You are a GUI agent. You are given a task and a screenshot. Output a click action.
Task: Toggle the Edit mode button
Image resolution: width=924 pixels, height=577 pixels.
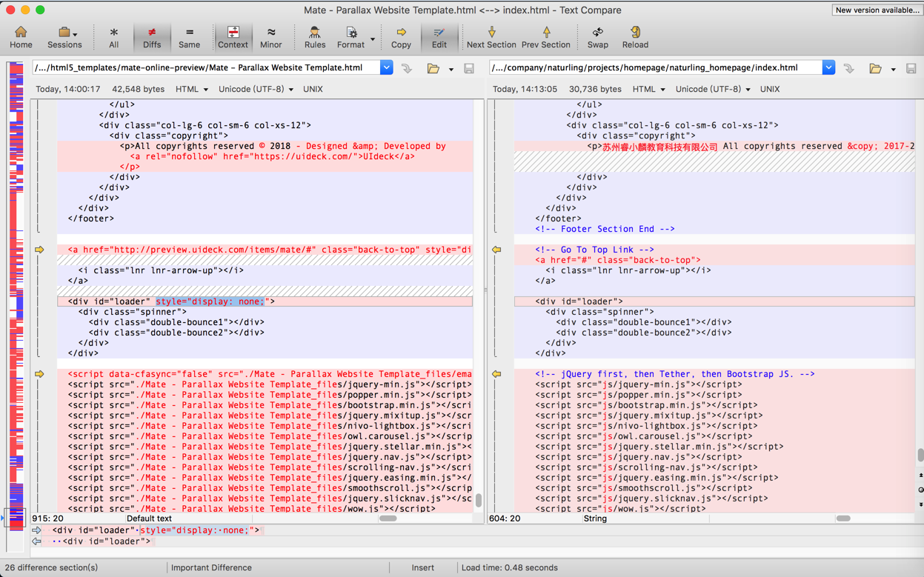[x=439, y=37]
